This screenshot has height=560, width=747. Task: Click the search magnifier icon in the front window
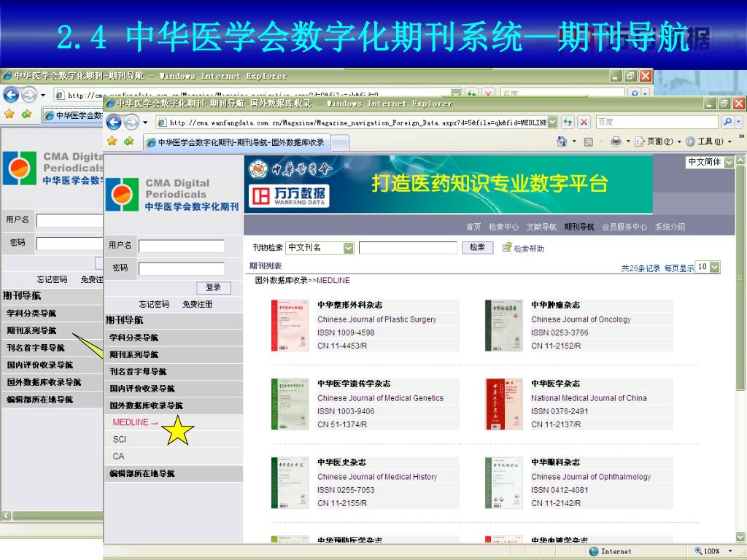pos(727,122)
